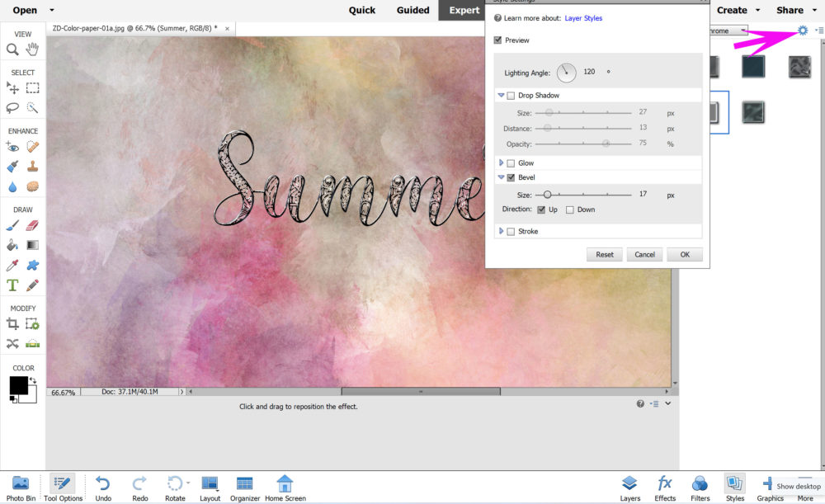
Task: Select the Quick Selection tool
Action: (33, 108)
